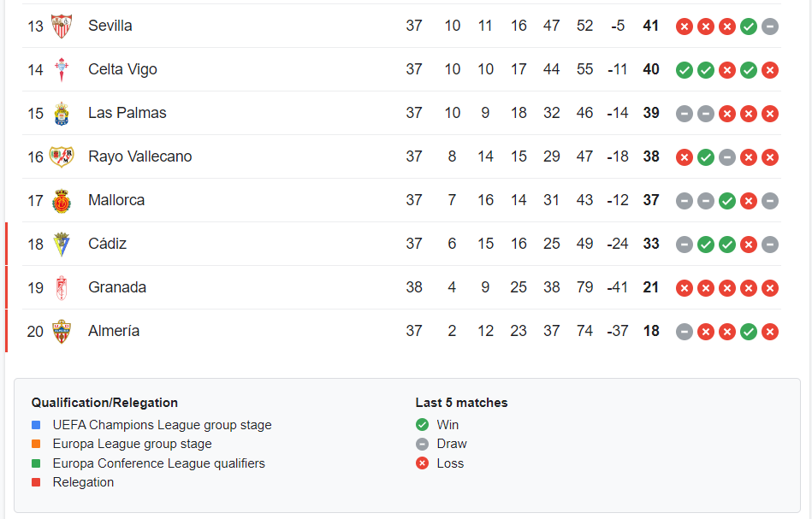Click the blue Champions League legend swatch

(x=36, y=425)
